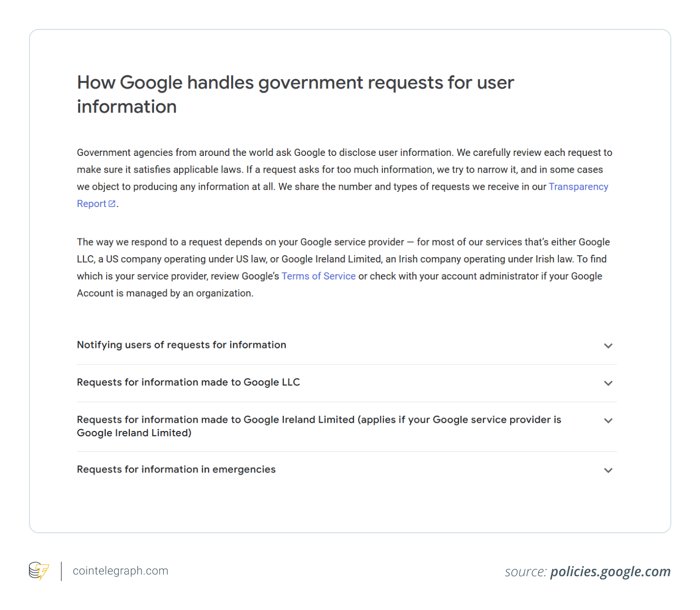
Task: Click the cointelegraph.com footer text
Action: [120, 571]
